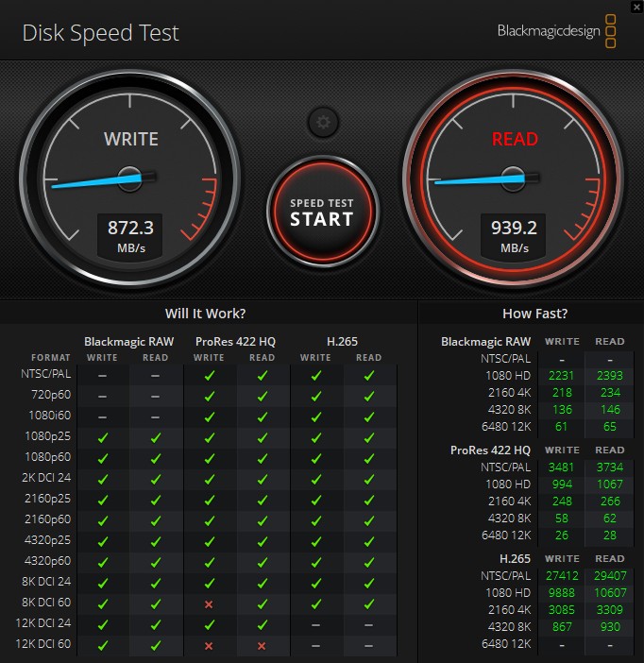
Task: Click green check for 8K DCI 60 ProRes read
Action: point(263,603)
